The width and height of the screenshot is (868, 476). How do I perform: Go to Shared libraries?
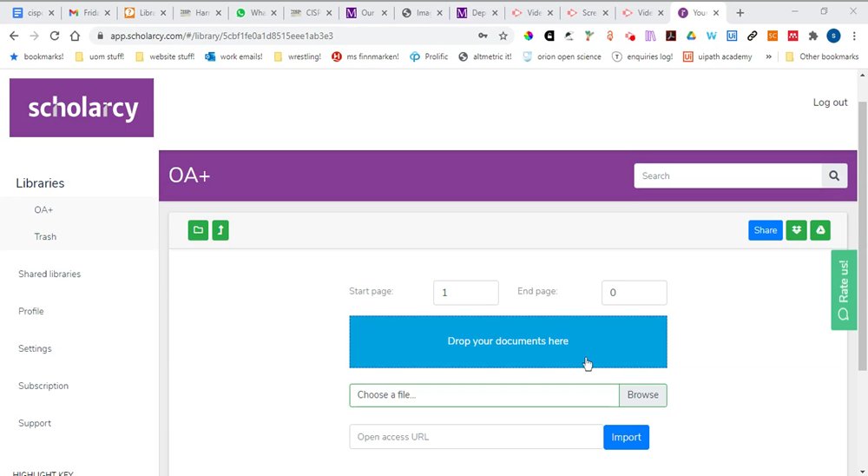click(x=49, y=274)
